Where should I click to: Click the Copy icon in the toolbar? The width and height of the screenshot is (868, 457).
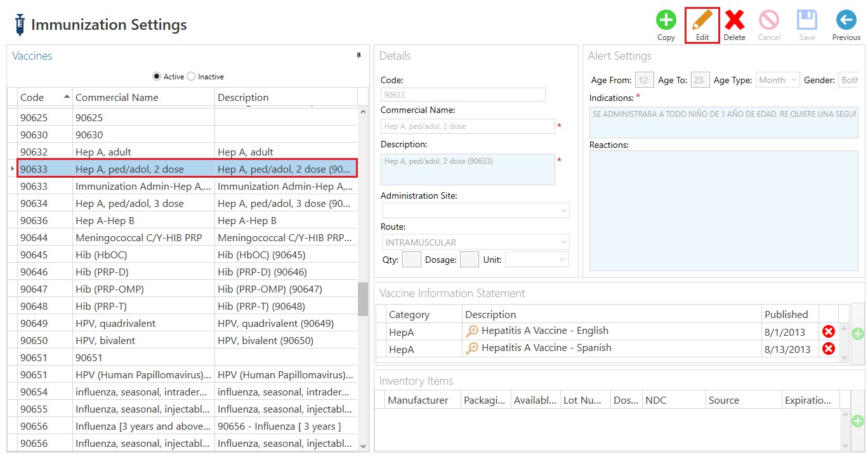pos(666,20)
